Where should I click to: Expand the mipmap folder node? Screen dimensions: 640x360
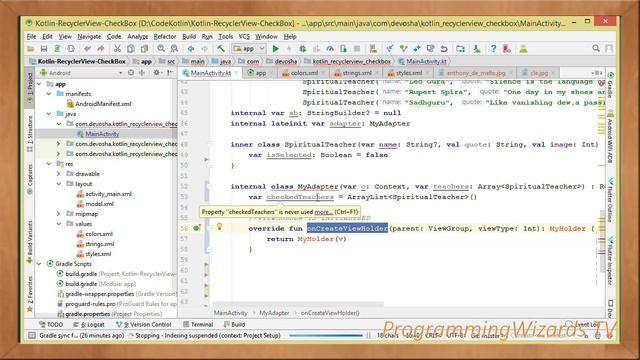58,214
